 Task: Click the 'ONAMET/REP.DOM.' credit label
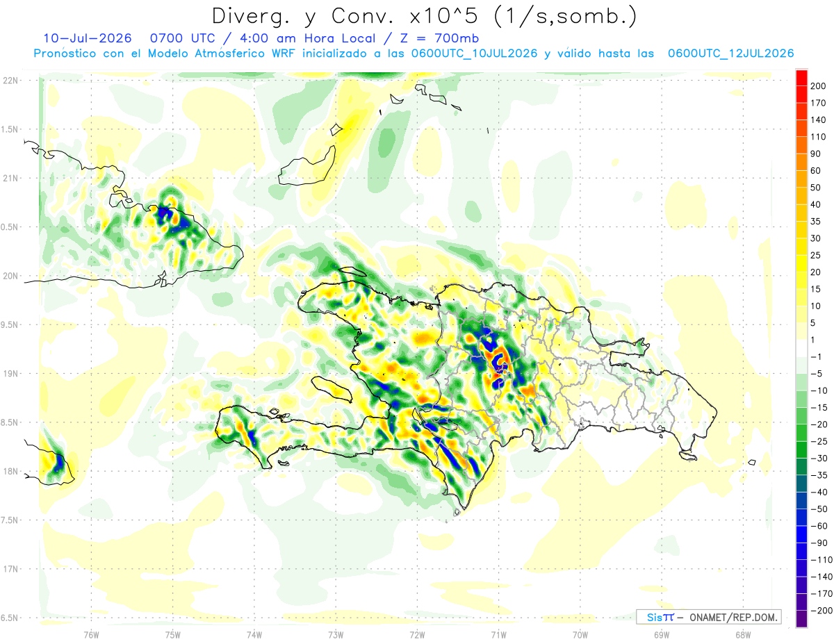pos(733,618)
